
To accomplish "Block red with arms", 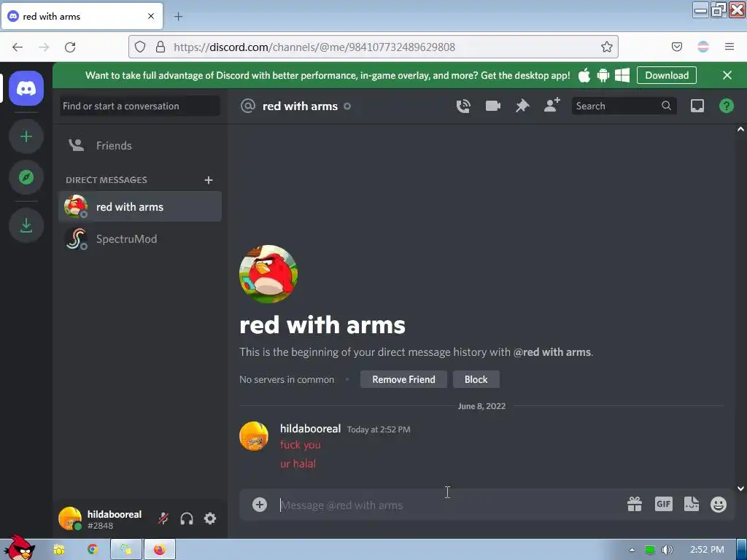I will 476,379.
